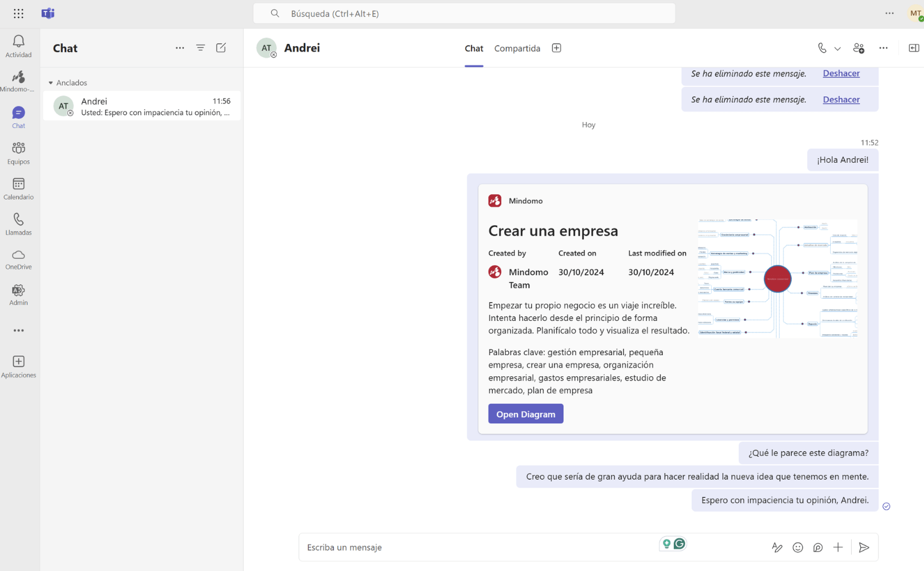
Task: Open OneDrive in the sidebar
Action: 19,260
